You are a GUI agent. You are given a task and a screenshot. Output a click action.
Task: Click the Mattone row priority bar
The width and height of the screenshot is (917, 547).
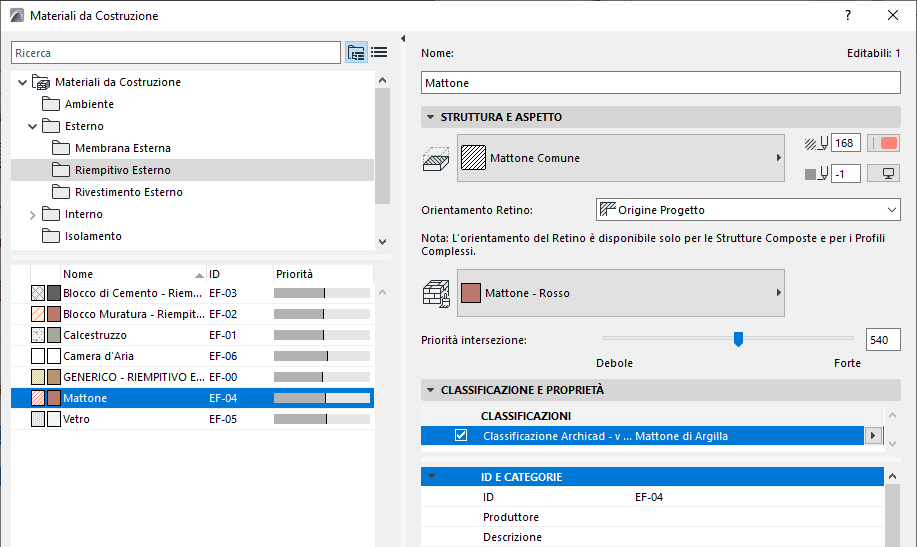coord(322,398)
